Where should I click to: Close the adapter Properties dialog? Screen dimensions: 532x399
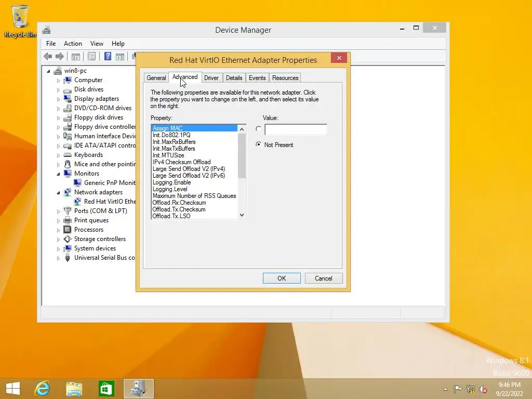[339, 58]
